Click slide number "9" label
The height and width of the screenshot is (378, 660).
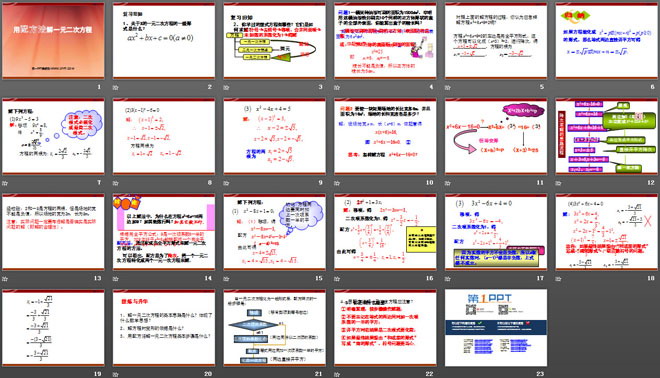tap(320, 183)
